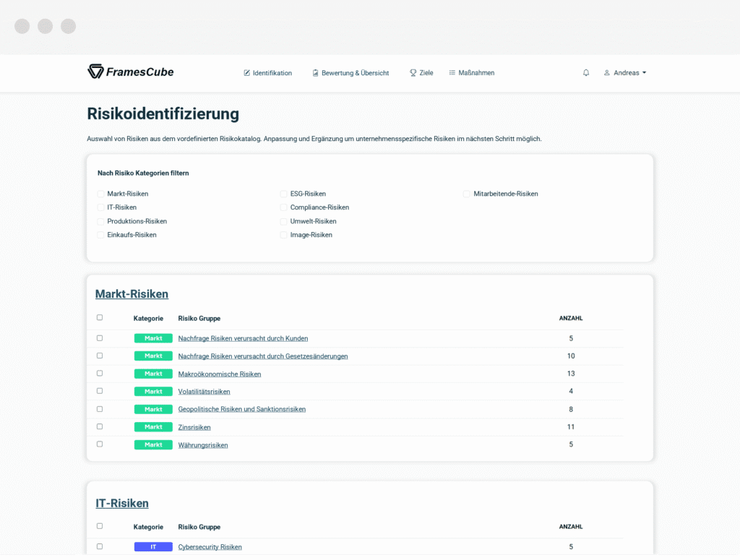740x560 pixels.
Task: Toggle the Mitarbeitende-Risiken filter checkbox
Action: [467, 194]
